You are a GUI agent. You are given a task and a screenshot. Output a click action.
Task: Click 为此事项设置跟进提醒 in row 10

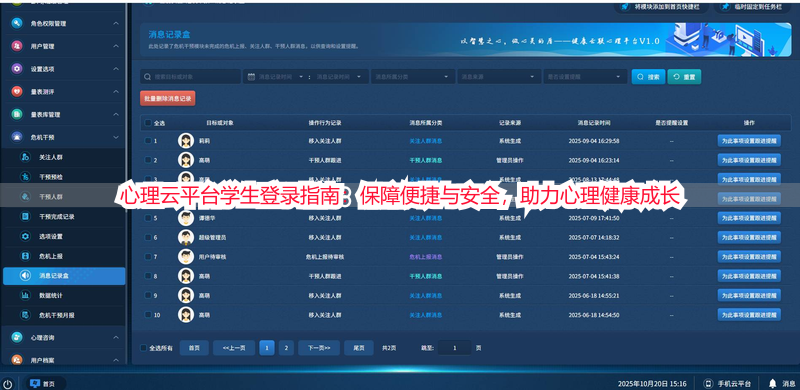point(749,315)
